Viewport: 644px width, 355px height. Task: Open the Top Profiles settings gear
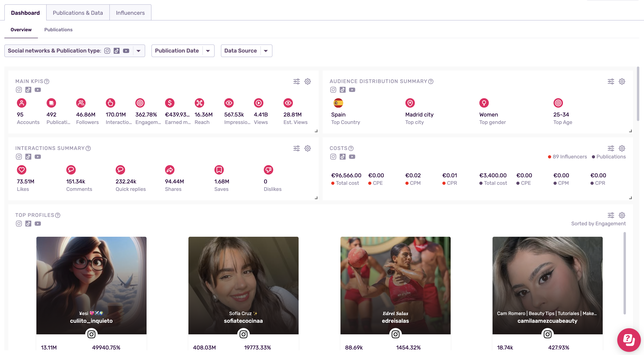tap(622, 215)
